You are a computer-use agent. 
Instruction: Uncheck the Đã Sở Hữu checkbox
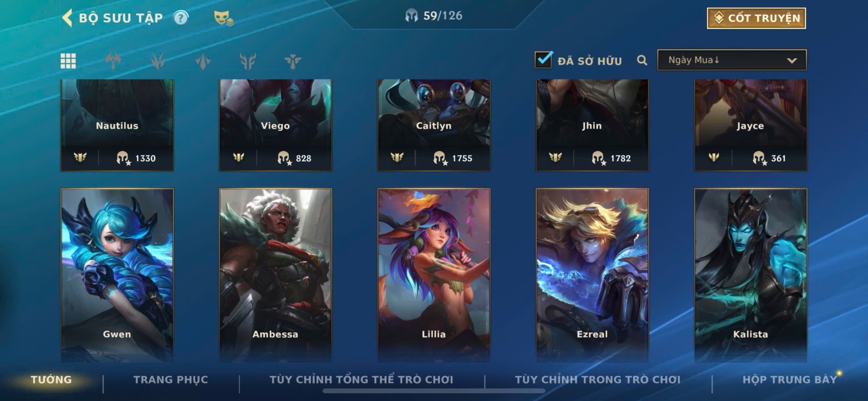coord(543,60)
